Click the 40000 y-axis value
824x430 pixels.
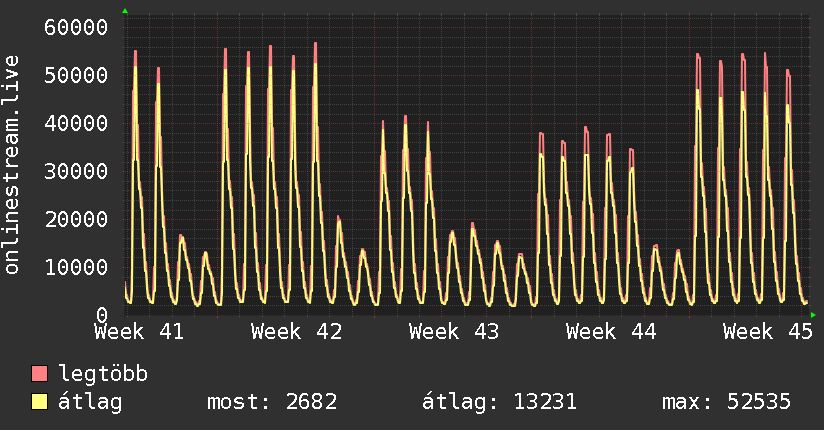(x=76, y=124)
